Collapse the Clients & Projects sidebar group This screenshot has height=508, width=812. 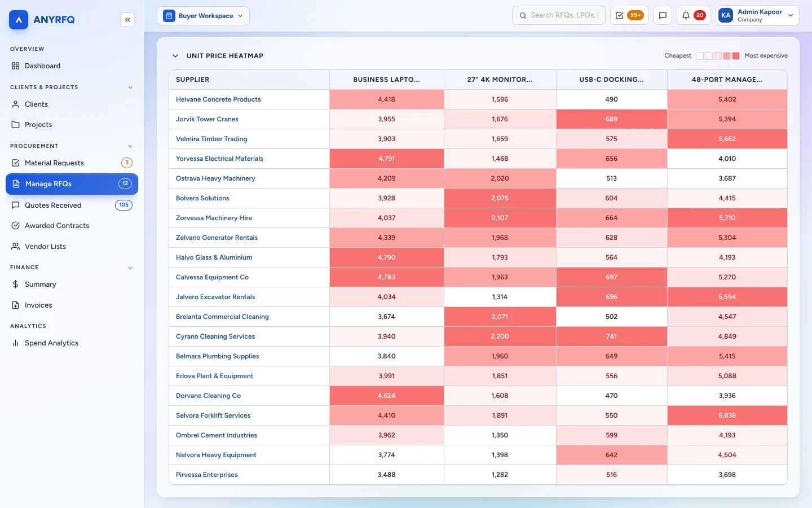click(130, 87)
